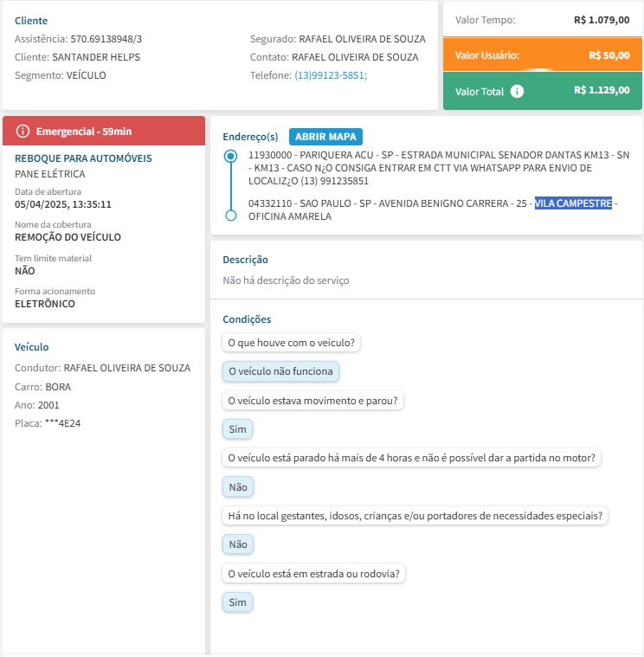644x657 pixels.
Task: Select the 'O veículo não funciona' answer
Action: (280, 372)
